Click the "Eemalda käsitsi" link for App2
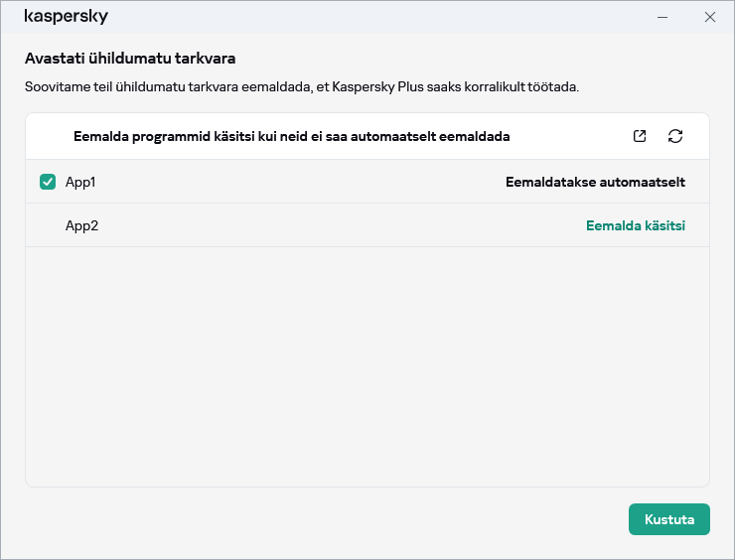The height and width of the screenshot is (560, 735). pos(635,225)
